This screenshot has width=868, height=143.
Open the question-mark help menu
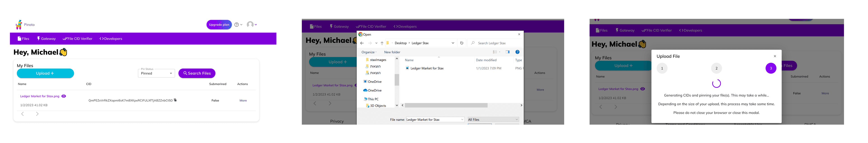(x=238, y=25)
